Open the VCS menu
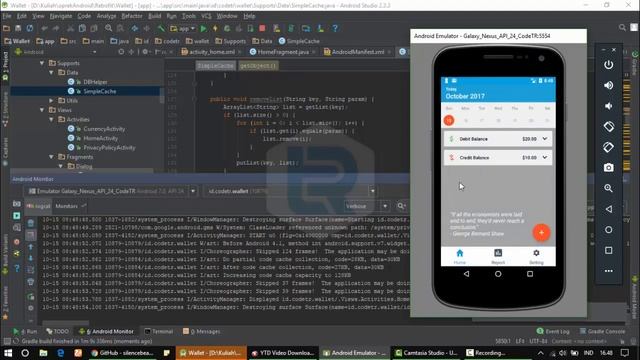Screen dimensions: 640x360 pos(206,16)
